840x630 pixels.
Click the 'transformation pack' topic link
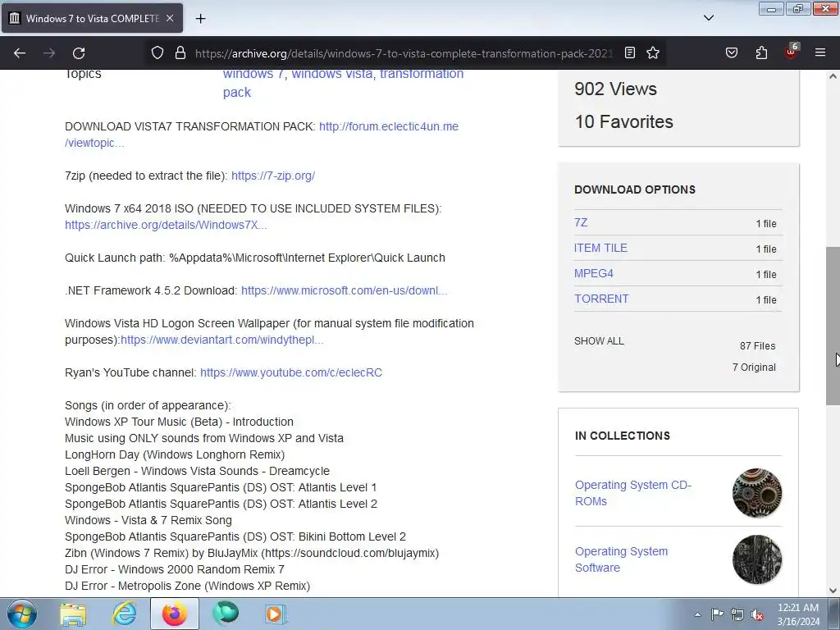(x=422, y=74)
